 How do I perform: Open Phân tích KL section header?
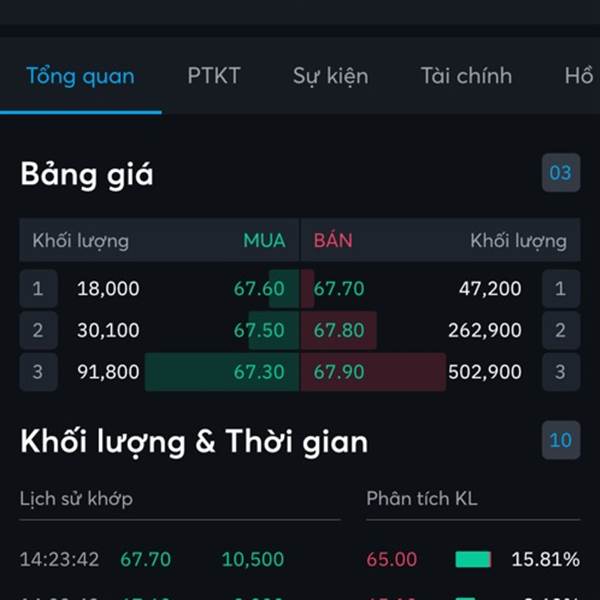pyautogui.click(x=422, y=499)
